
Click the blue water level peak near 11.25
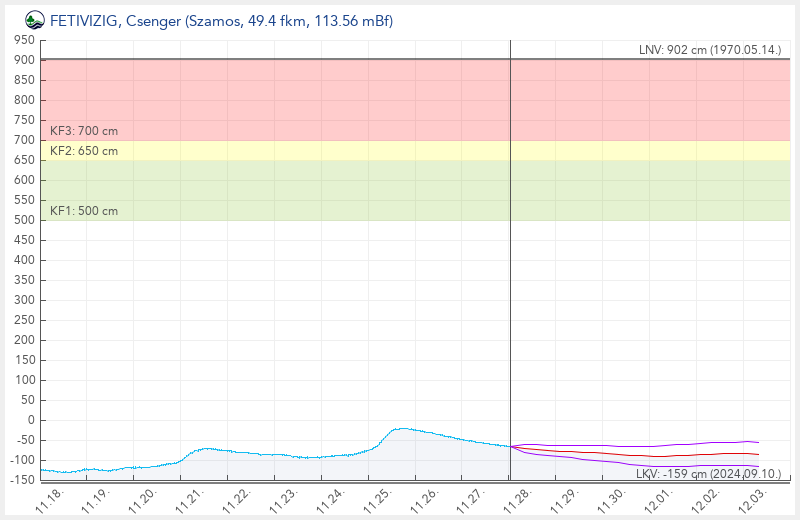402,428
